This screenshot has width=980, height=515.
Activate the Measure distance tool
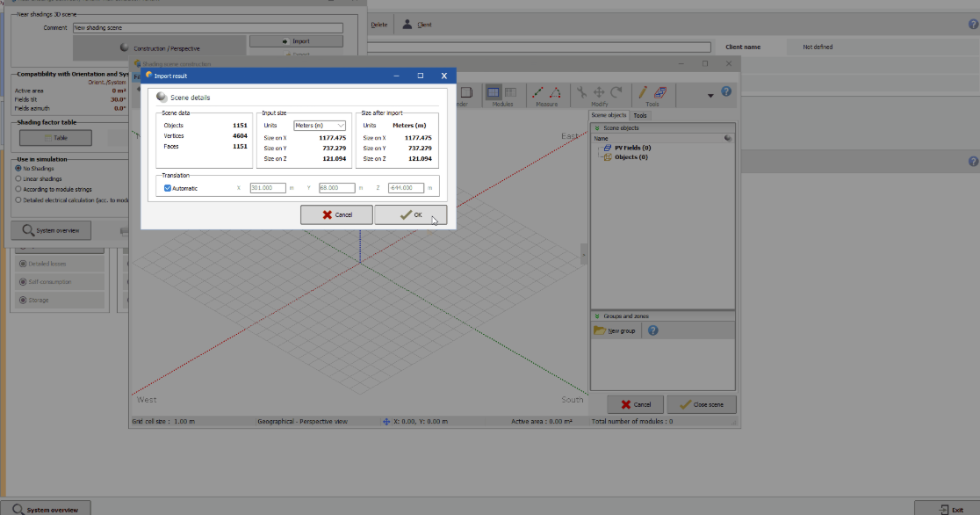[x=537, y=92]
